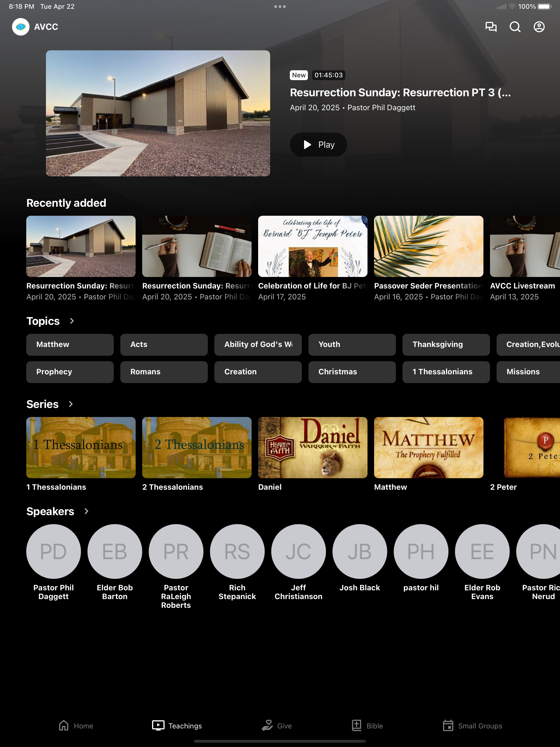Tap the 8:18 PM status clock
The image size is (560, 747).
(22, 6)
